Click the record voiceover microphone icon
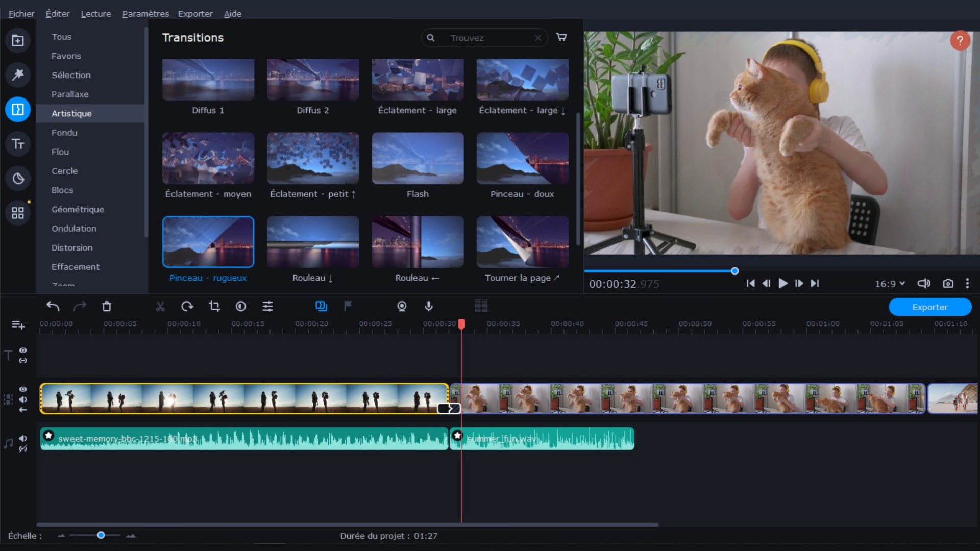 point(429,306)
